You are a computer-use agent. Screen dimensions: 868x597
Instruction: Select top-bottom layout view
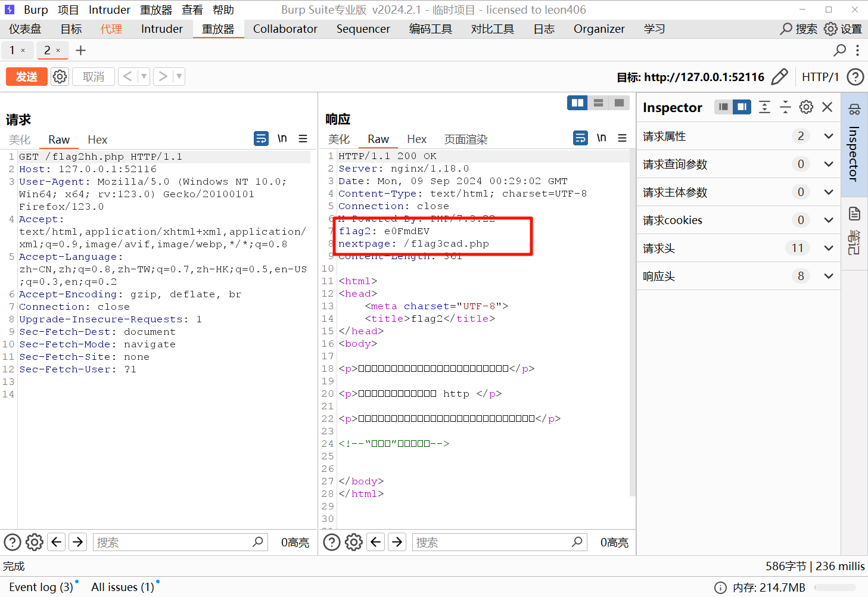click(x=598, y=103)
